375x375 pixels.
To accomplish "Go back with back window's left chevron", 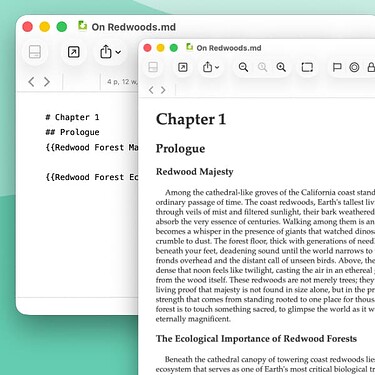I will click(x=31, y=82).
